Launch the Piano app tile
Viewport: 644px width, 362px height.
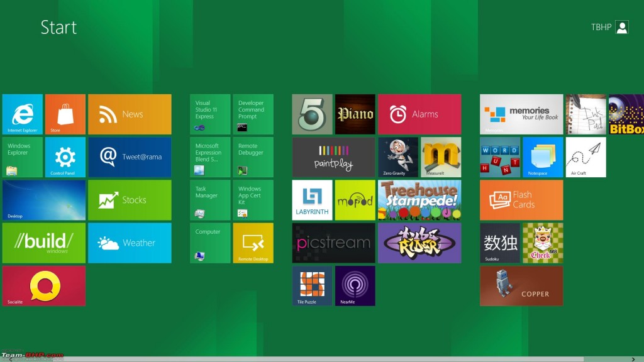(x=355, y=114)
